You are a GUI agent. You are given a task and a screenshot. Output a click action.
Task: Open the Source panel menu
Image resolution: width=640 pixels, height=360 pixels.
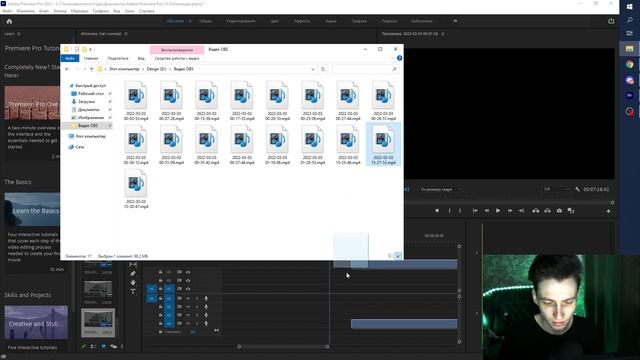pos(126,34)
